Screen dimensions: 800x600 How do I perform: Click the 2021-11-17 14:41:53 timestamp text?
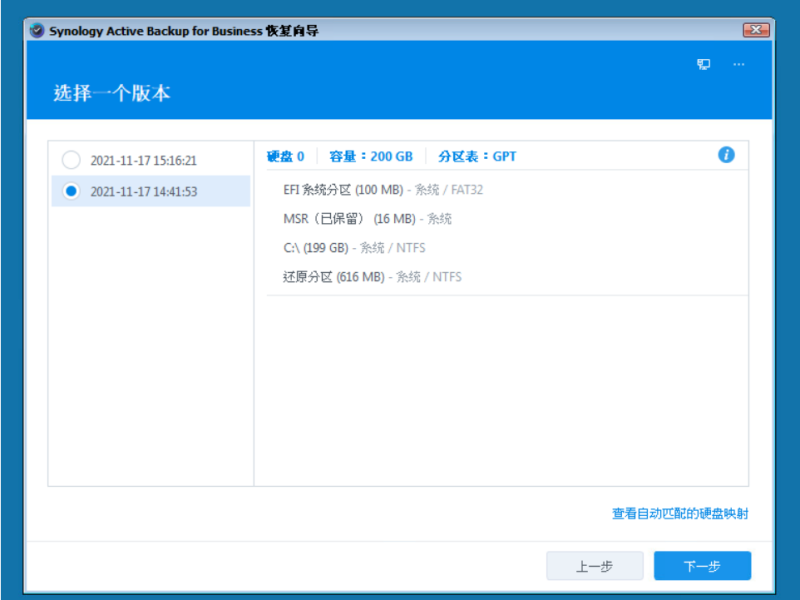coord(143,191)
